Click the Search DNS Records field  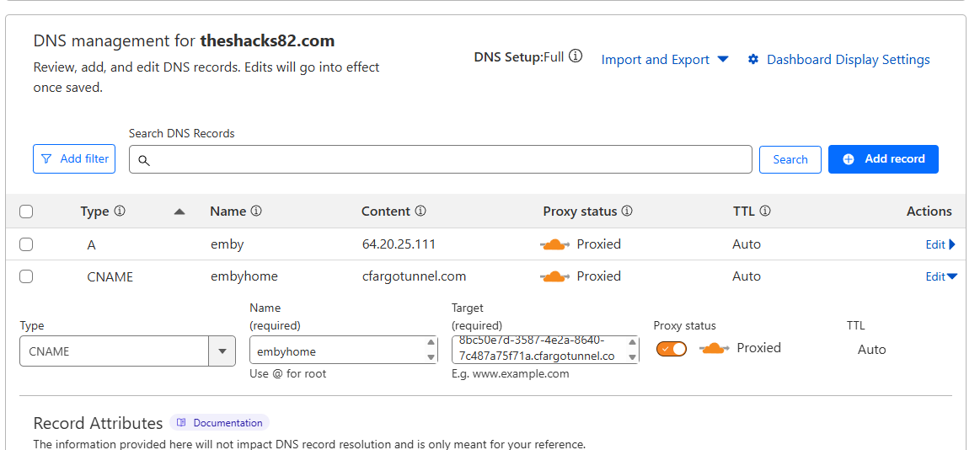(x=440, y=159)
